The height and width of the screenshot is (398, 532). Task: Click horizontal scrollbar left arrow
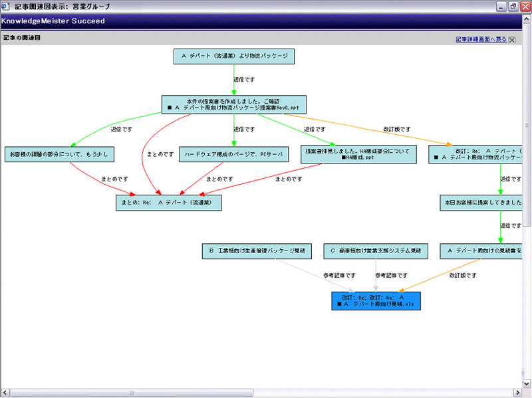(5, 393)
